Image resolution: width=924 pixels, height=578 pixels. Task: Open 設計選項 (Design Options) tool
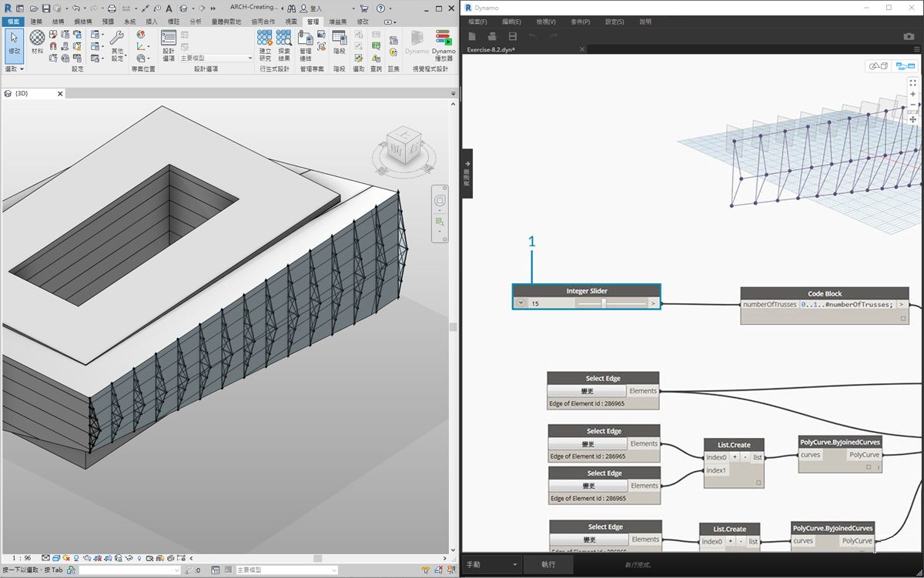[x=169, y=46]
